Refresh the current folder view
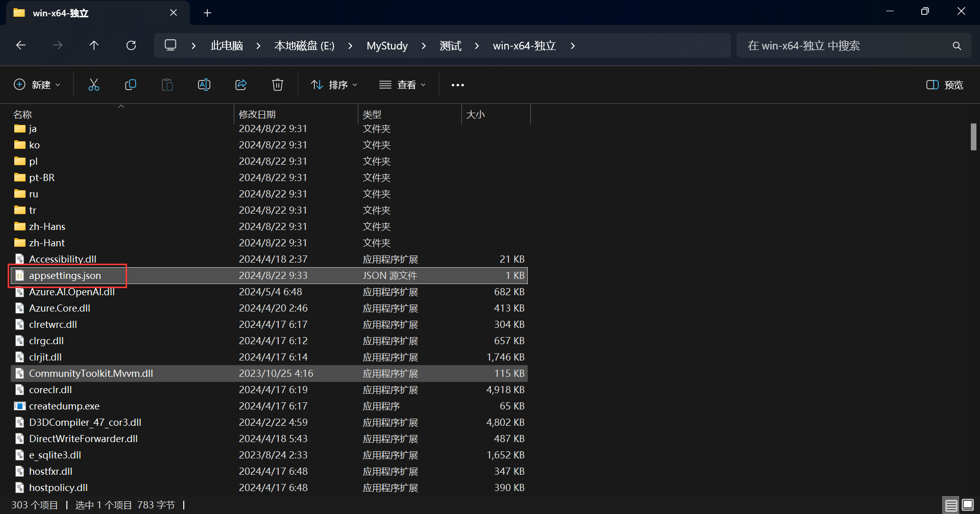 click(131, 45)
